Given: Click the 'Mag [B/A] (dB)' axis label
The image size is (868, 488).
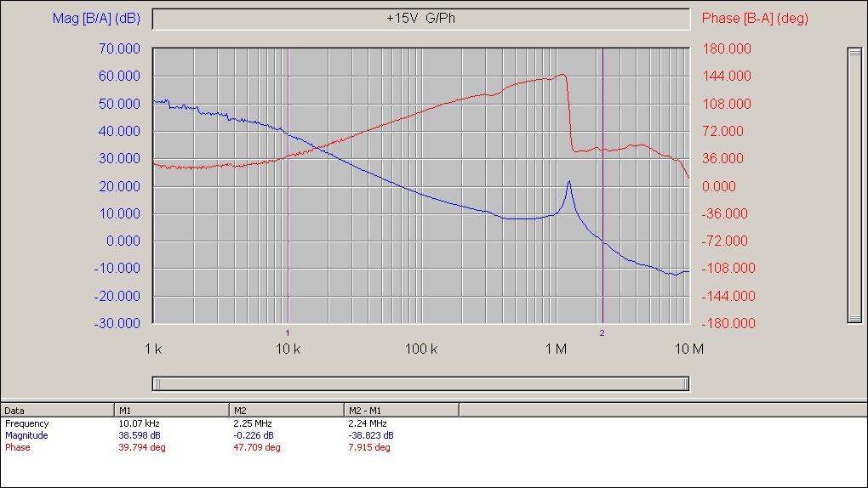Looking at the screenshot, I should tap(96, 18).
